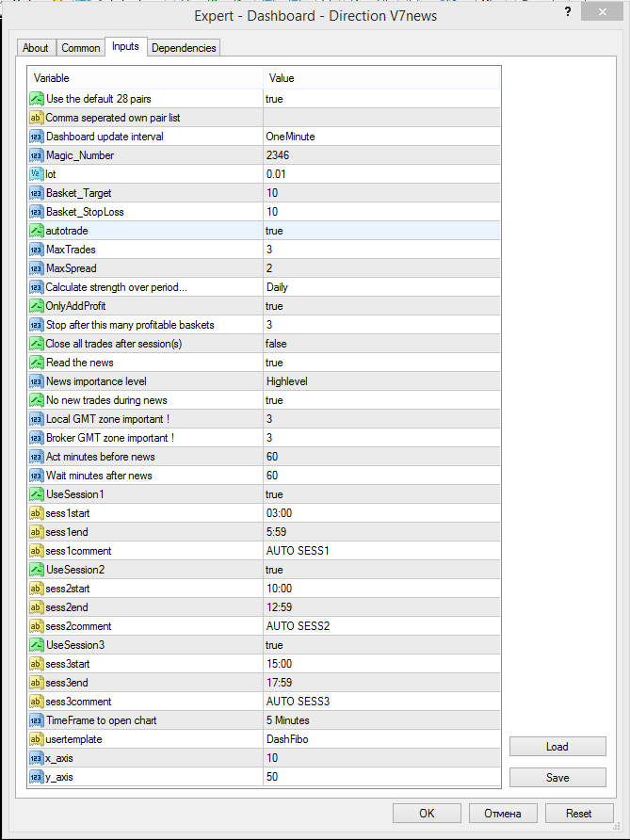Select the Wait minutes after news row label

pos(99,476)
